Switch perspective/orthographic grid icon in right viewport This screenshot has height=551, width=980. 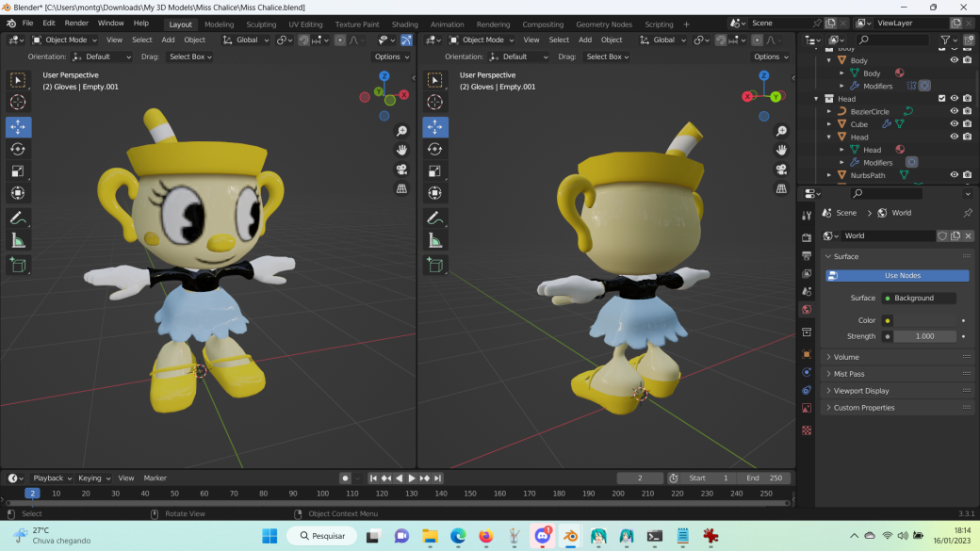781,188
